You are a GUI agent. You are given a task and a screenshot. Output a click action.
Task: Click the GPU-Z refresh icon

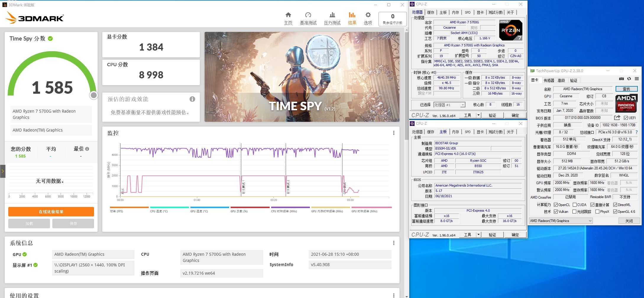pos(629,79)
